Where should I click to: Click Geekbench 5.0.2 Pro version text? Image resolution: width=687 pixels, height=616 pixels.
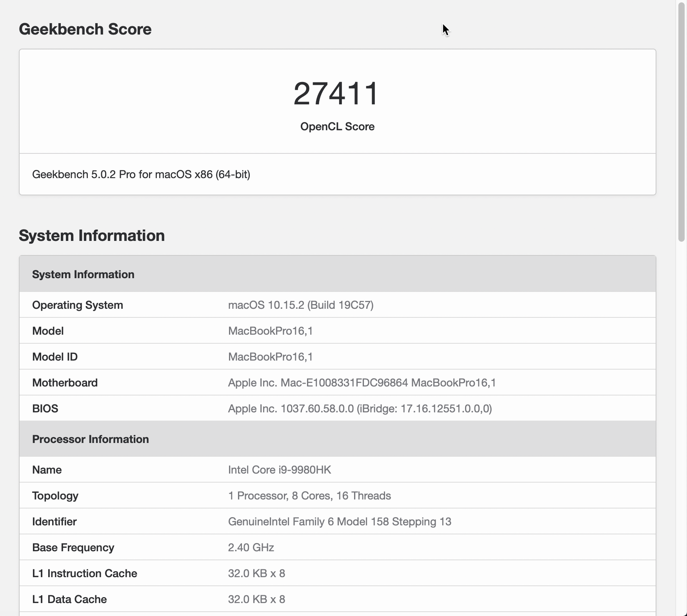[141, 174]
